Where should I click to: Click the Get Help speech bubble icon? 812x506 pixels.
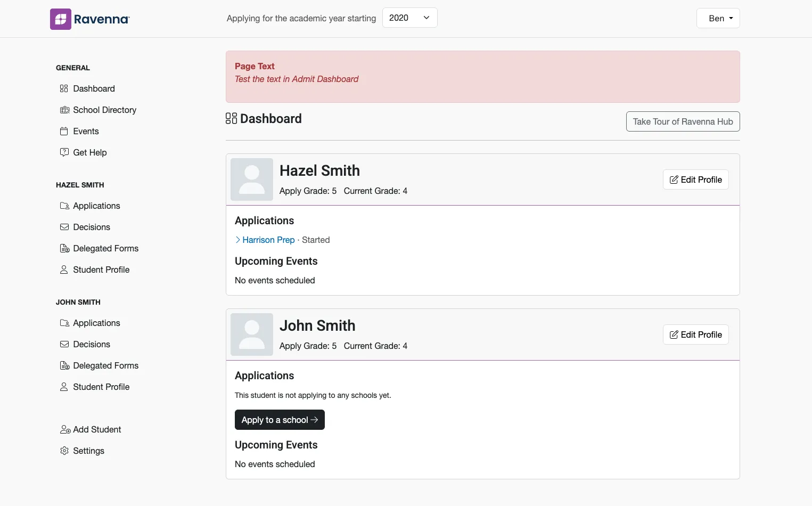coord(64,152)
